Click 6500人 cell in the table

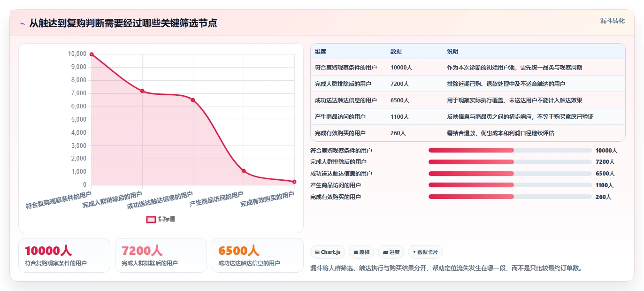point(400,100)
